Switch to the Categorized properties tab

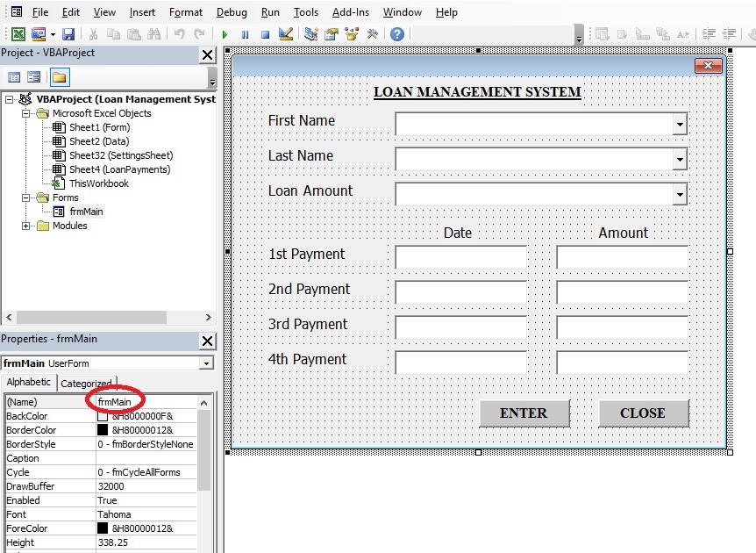86,383
